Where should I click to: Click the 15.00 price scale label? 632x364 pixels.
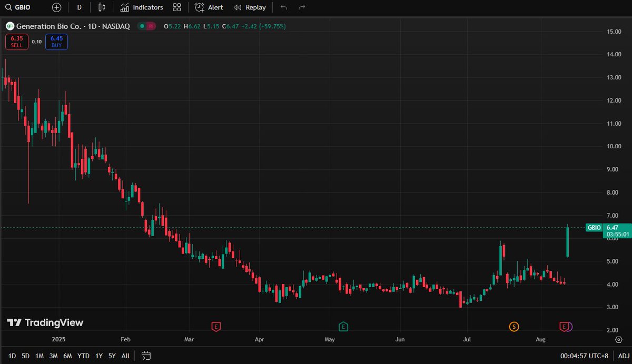coord(614,32)
